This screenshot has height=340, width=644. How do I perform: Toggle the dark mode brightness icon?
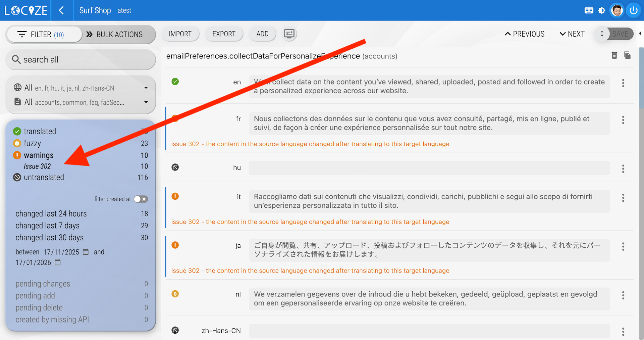click(x=602, y=10)
